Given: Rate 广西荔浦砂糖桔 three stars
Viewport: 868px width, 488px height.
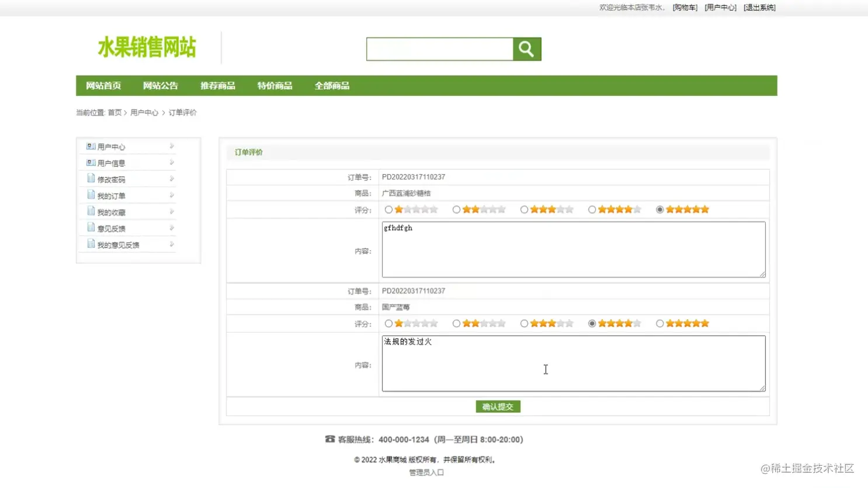Looking at the screenshot, I should [524, 210].
